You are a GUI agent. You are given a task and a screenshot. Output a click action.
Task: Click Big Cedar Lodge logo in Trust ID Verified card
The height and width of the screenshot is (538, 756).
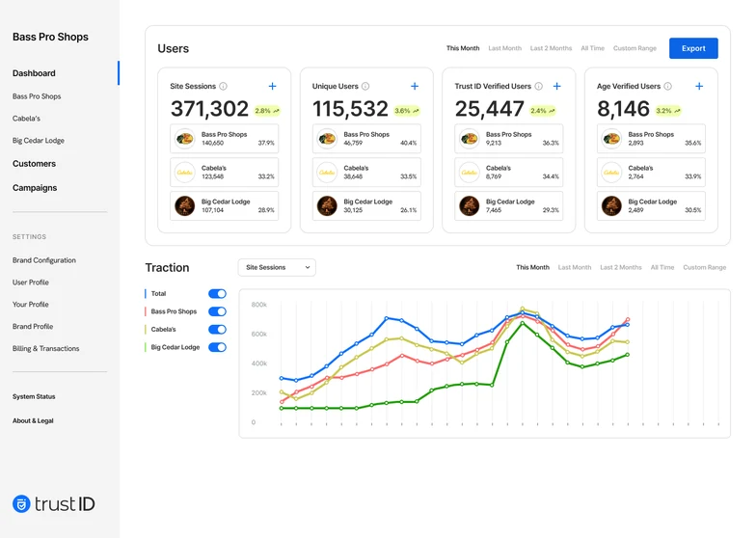click(x=469, y=206)
